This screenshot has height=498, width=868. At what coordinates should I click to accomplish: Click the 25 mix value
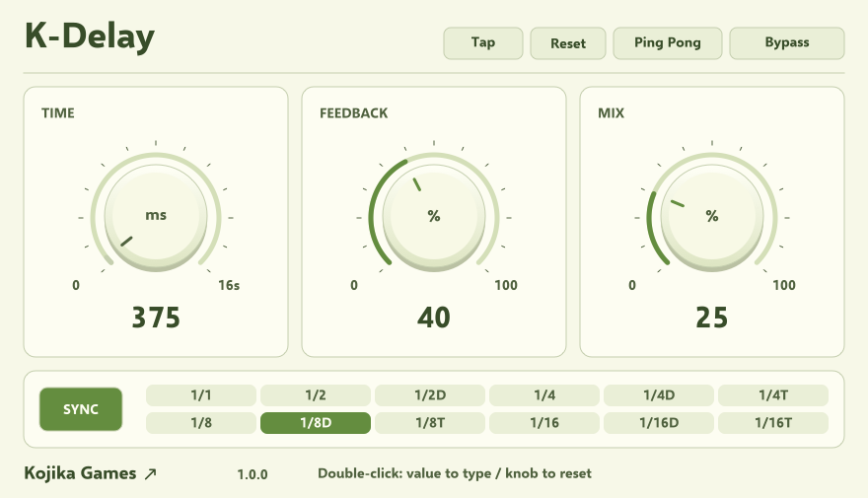coord(712,318)
